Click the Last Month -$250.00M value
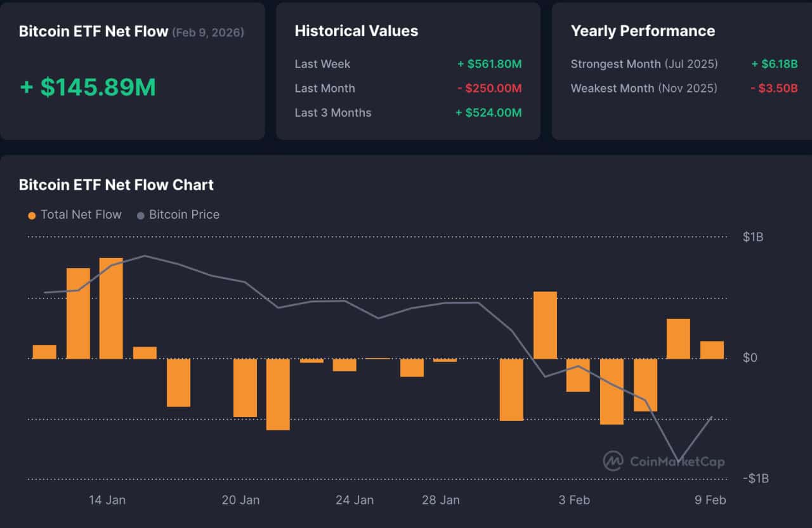Image resolution: width=812 pixels, height=528 pixels. pyautogui.click(x=489, y=89)
